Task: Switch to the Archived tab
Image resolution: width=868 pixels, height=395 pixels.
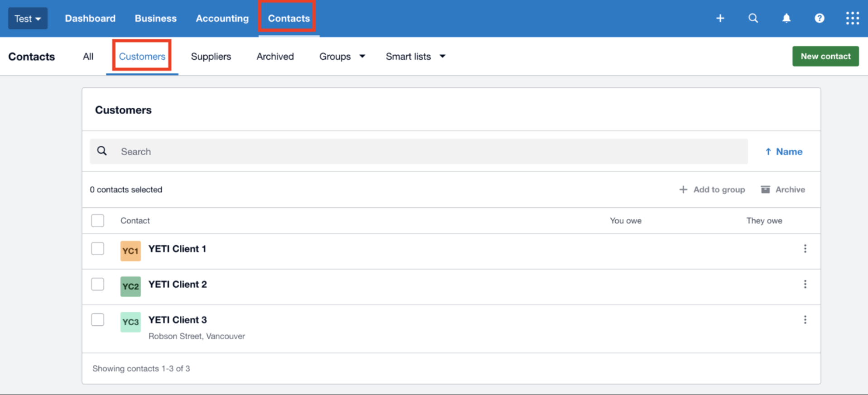Action: pos(275,57)
